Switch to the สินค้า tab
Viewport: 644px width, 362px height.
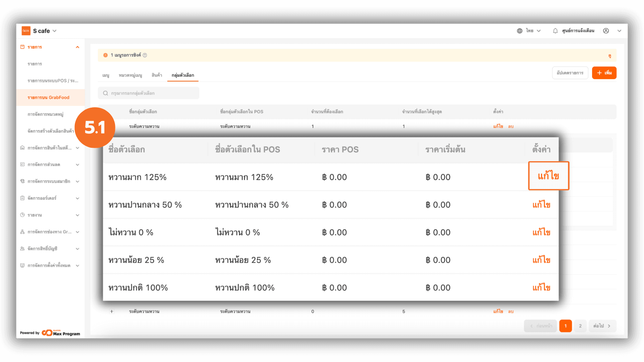[x=157, y=75]
